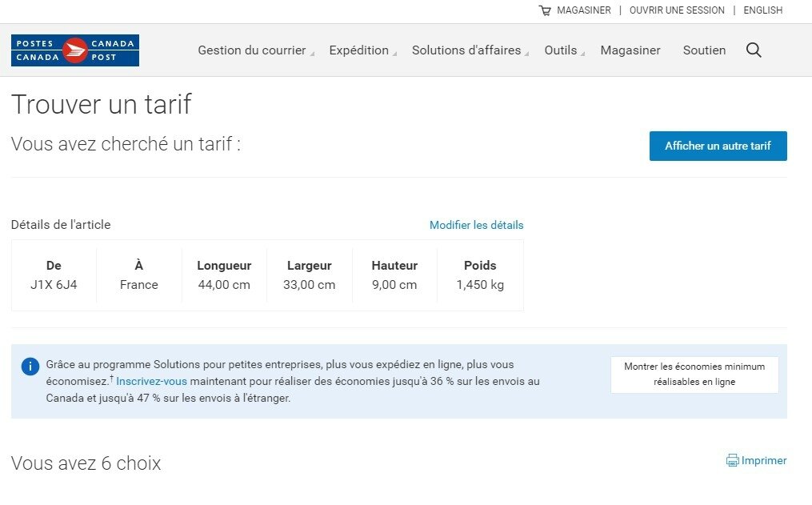
Task: Select the Poids 1,450 kg cell
Action: point(480,275)
